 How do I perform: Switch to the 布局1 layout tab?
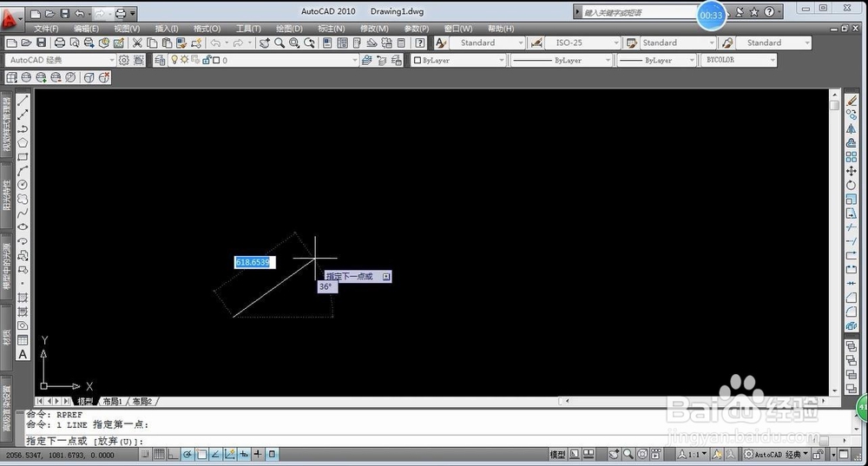(x=112, y=401)
